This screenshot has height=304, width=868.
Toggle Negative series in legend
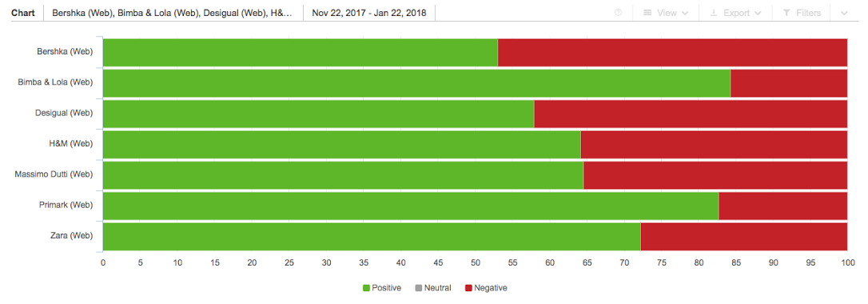click(x=486, y=288)
